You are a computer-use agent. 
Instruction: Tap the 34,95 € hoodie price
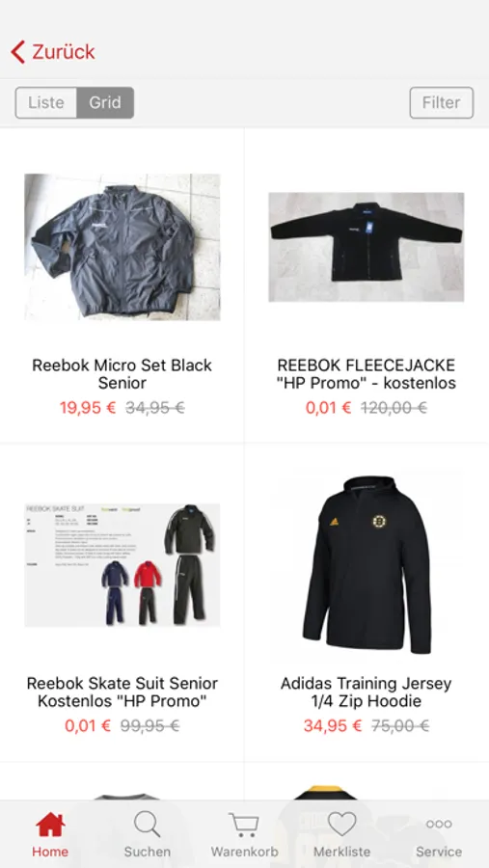point(333,725)
